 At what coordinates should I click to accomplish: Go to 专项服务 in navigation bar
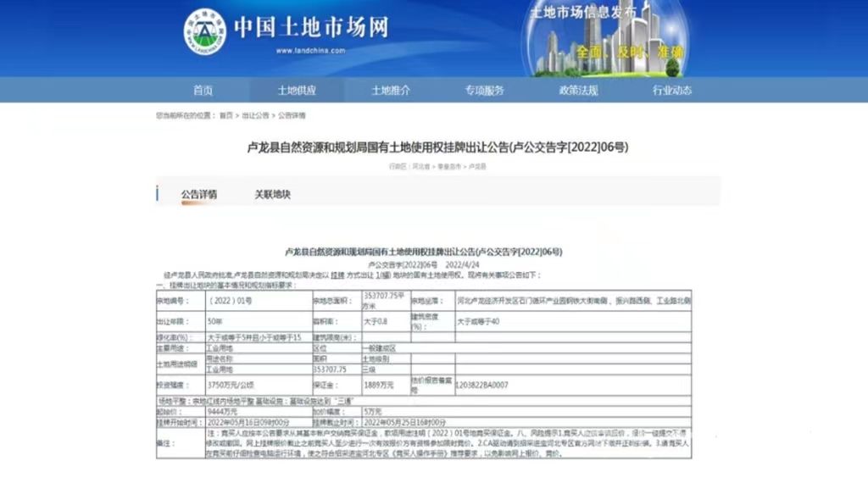(484, 91)
